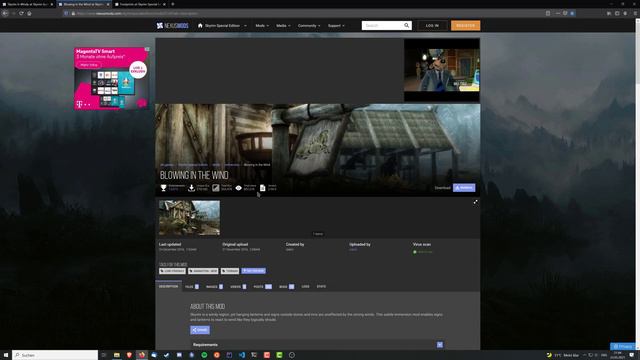Click the browser home icon
This screenshot has height=360, width=640.
tap(29, 13)
